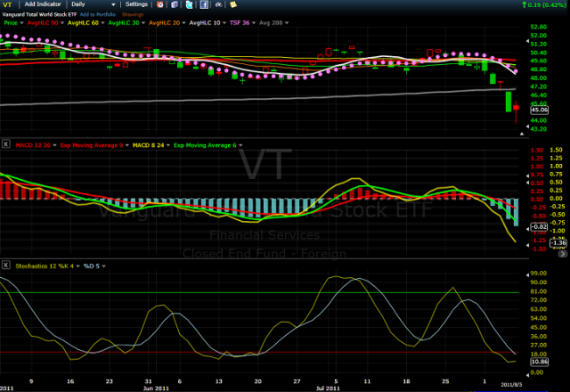Close the MACD indicator panel

coord(6,144)
